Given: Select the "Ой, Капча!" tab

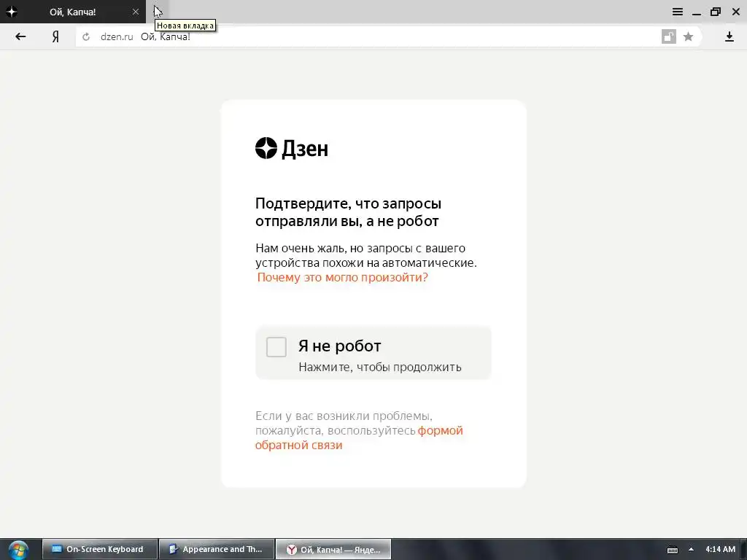Looking at the screenshot, I should coord(73,12).
